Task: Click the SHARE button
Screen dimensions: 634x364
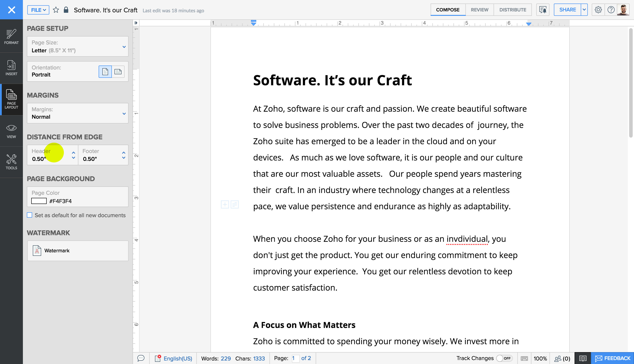Action: tap(567, 9)
